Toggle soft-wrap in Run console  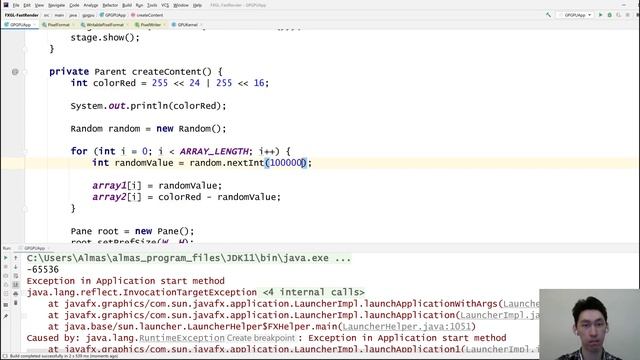[16, 276]
